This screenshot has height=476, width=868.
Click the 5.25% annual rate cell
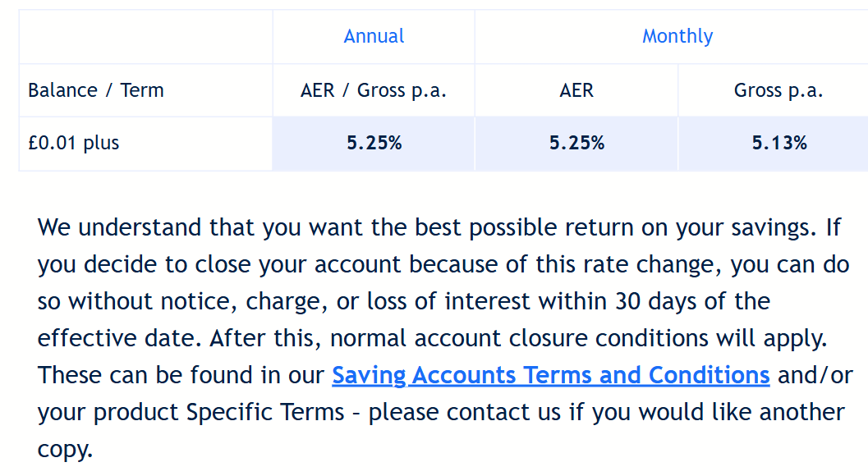pyautogui.click(x=374, y=144)
